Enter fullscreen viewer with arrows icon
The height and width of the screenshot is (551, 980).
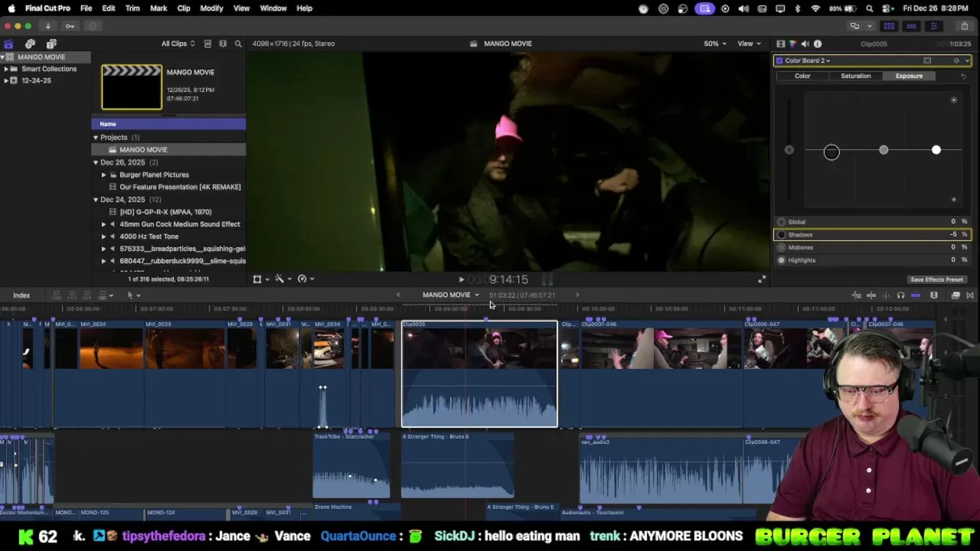[x=761, y=280]
